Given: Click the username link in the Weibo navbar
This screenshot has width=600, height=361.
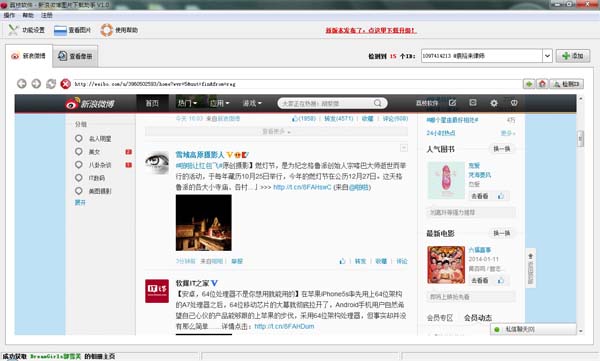Looking at the screenshot, I should pyautogui.click(x=427, y=103).
